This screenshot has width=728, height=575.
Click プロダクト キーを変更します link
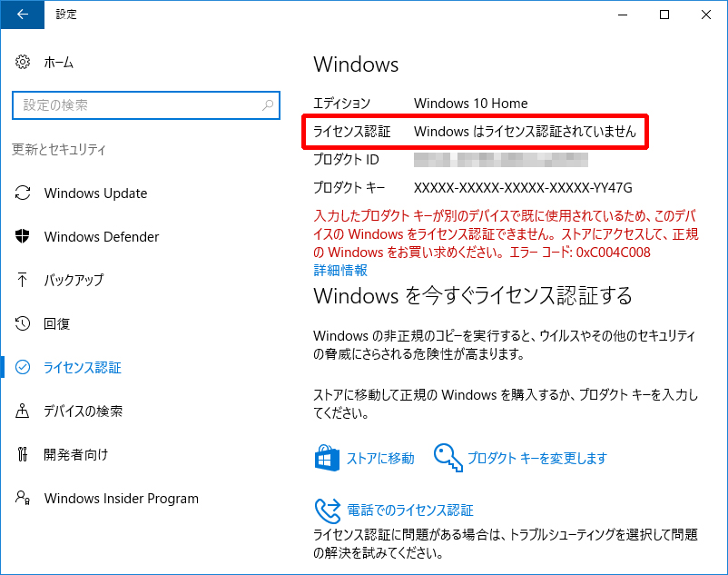(x=537, y=459)
